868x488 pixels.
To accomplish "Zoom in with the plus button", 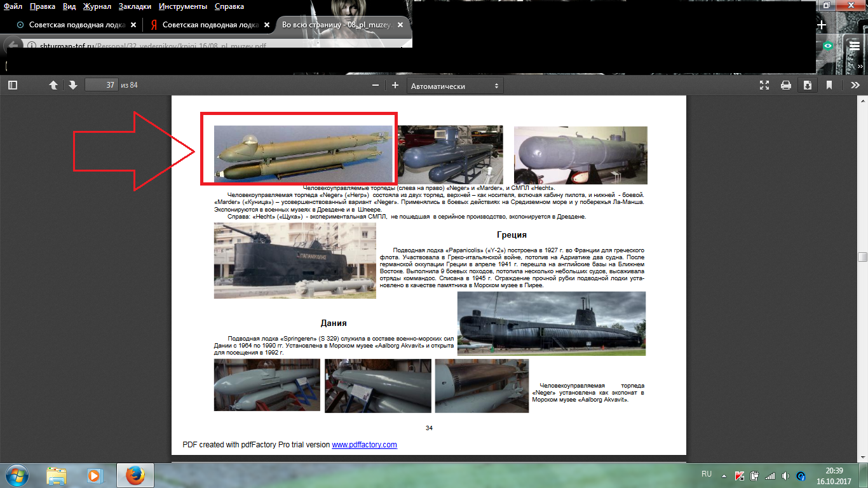I will pos(395,86).
